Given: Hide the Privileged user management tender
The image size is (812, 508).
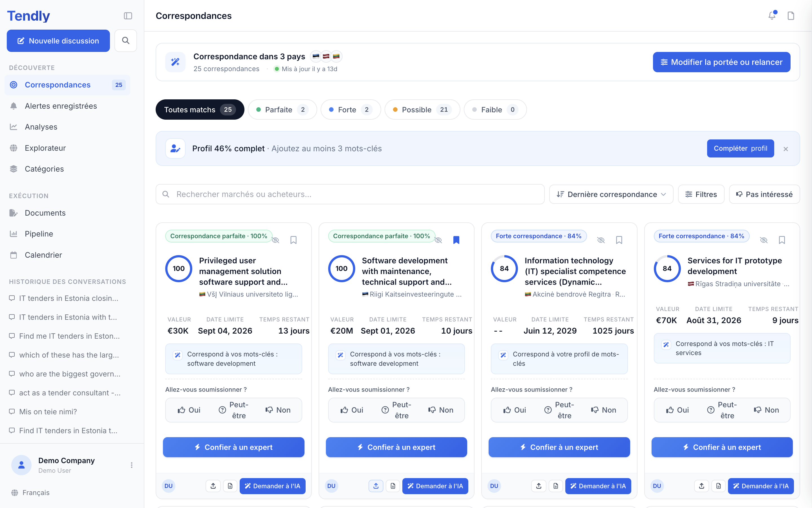Looking at the screenshot, I should coord(275,240).
